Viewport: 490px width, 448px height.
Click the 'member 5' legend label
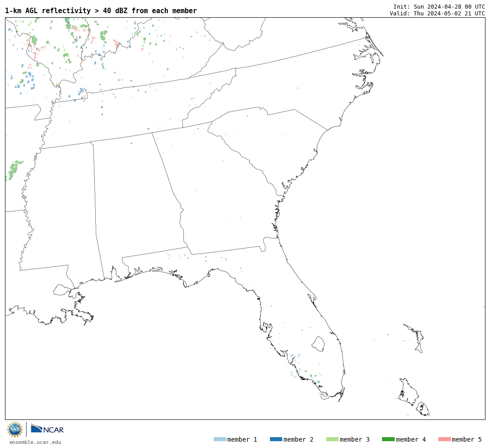pos(467,439)
